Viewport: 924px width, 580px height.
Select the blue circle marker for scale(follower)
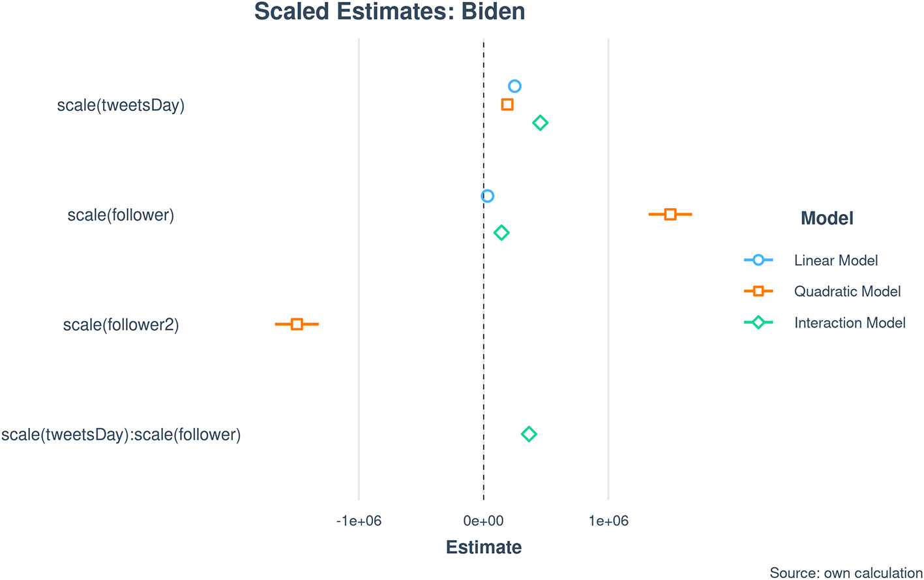click(x=487, y=196)
